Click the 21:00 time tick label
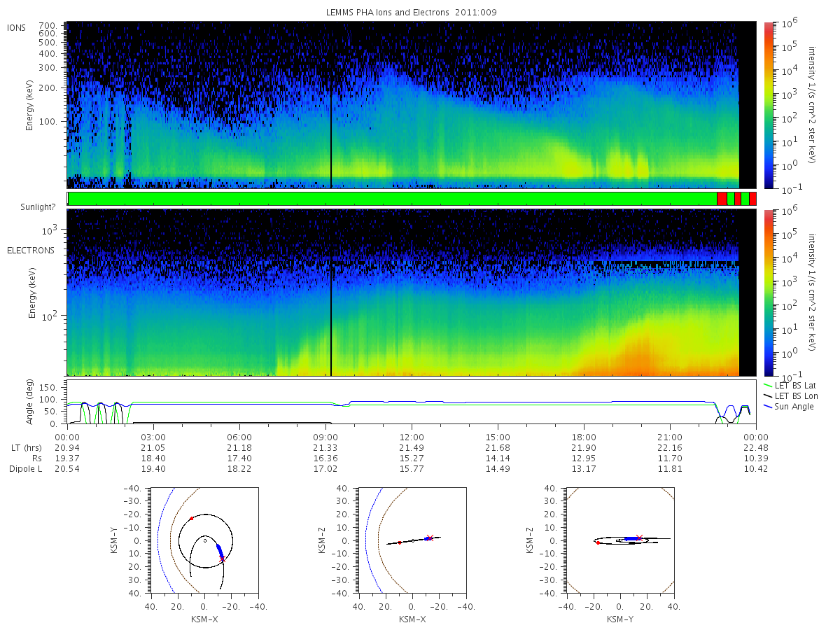This screenshot has height=630, width=840. [670, 436]
